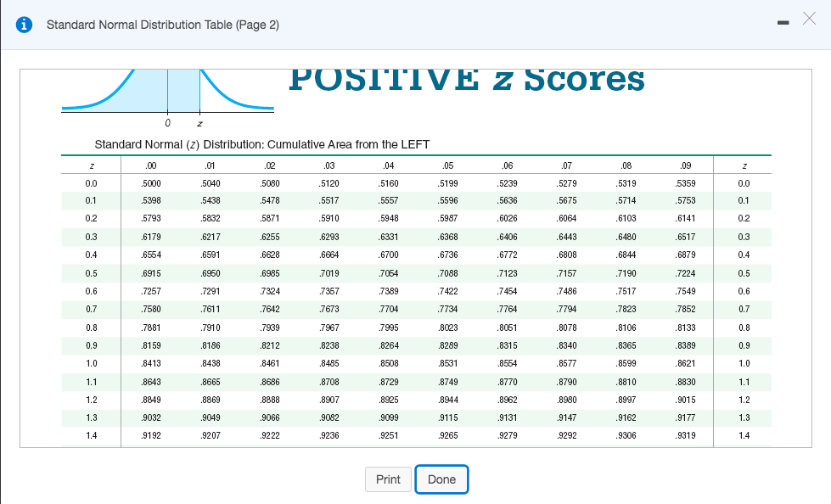This screenshot has width=831, height=504.
Task: Minimize the table dialog with the dash icon
Action: coord(783,23)
